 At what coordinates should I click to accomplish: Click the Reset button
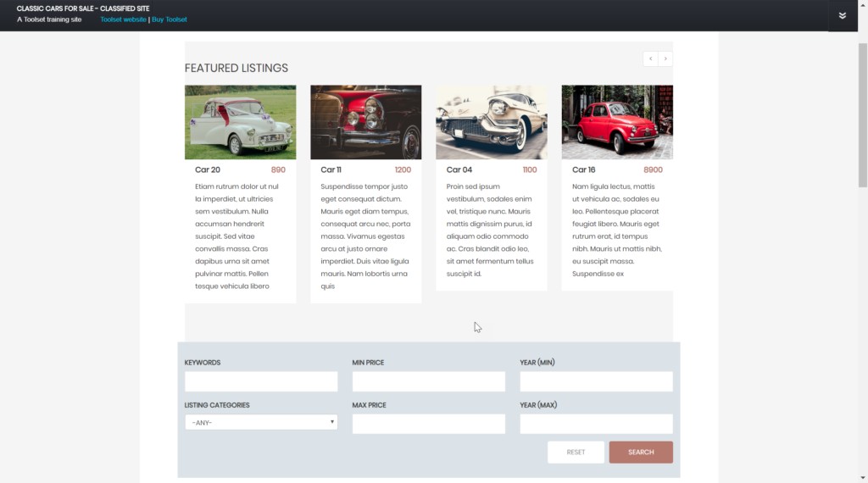(576, 452)
